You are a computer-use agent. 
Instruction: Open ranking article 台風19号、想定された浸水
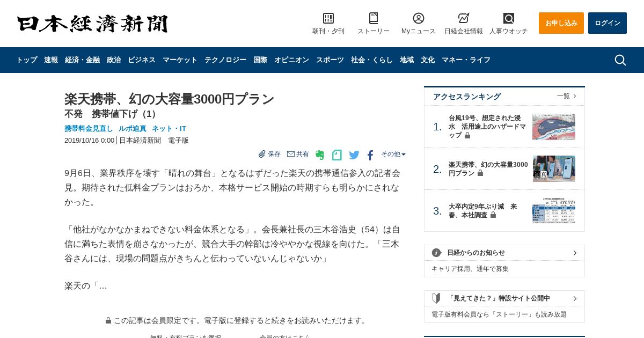click(487, 127)
